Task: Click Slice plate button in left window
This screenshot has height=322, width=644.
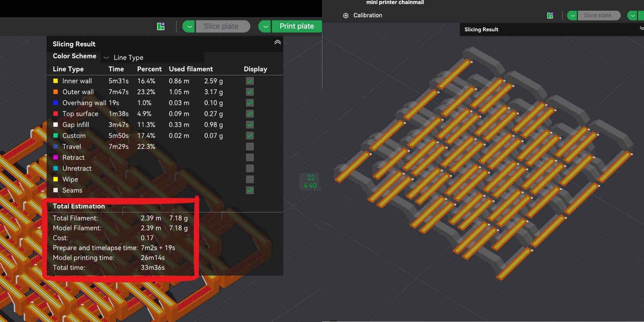Action: pyautogui.click(x=222, y=26)
